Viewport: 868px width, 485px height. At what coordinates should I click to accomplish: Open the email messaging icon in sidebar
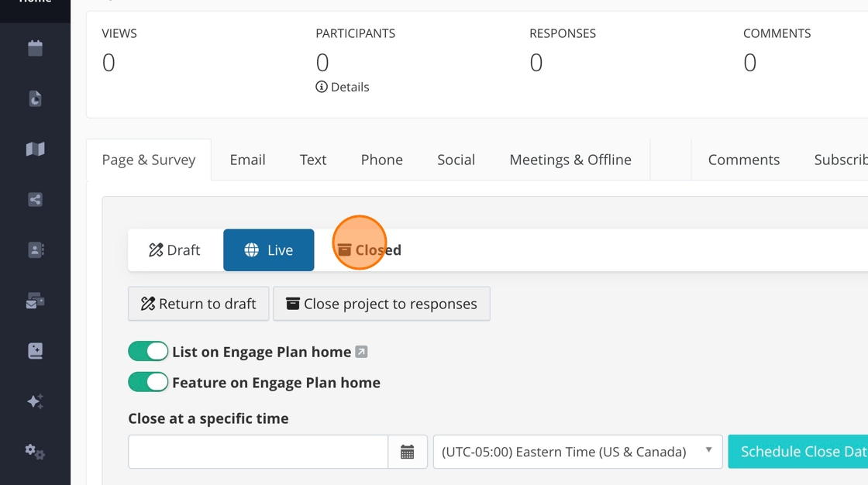pyautogui.click(x=35, y=301)
